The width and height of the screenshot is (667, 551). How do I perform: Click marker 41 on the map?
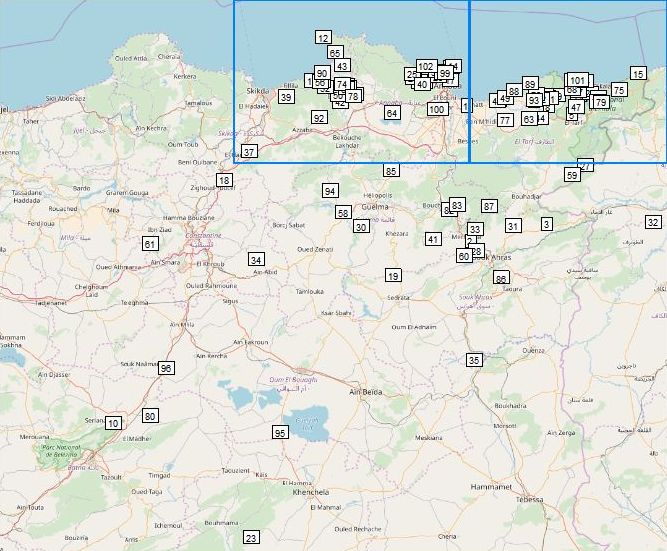(433, 239)
